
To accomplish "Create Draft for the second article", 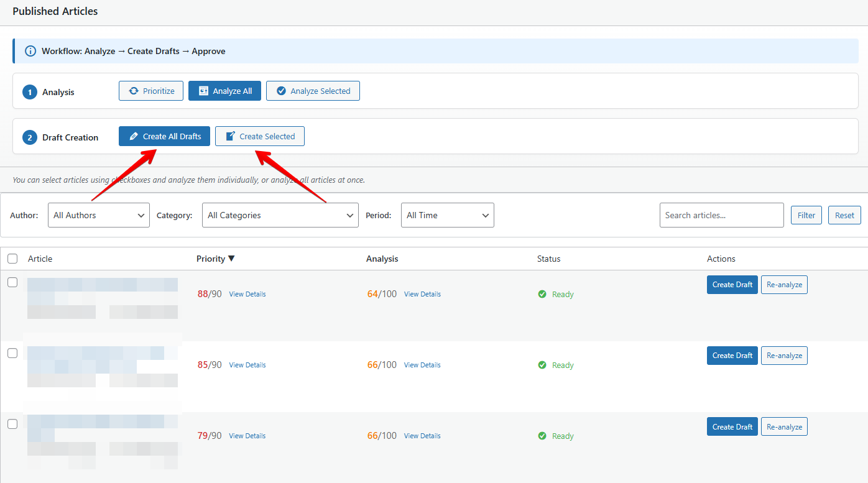I will pyautogui.click(x=732, y=355).
